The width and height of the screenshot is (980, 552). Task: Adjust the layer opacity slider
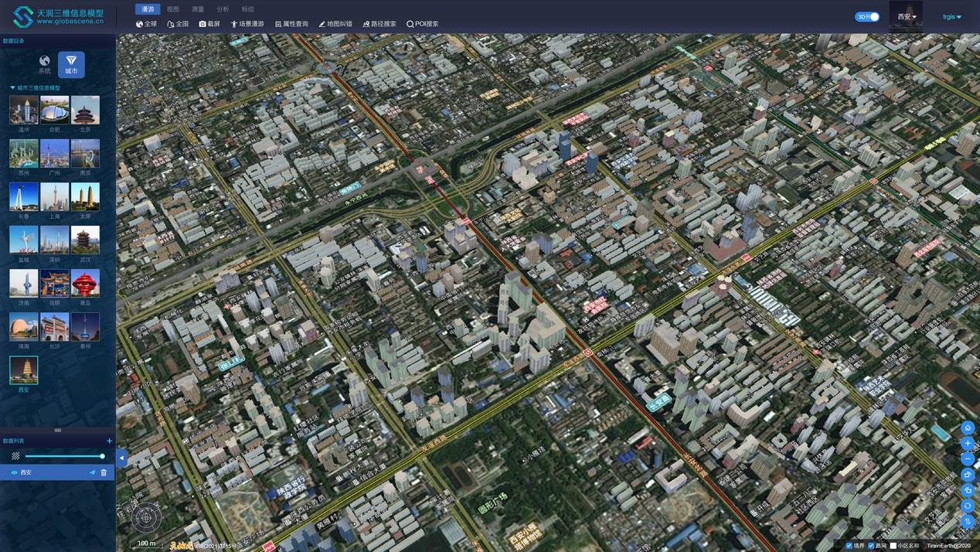click(x=63, y=456)
